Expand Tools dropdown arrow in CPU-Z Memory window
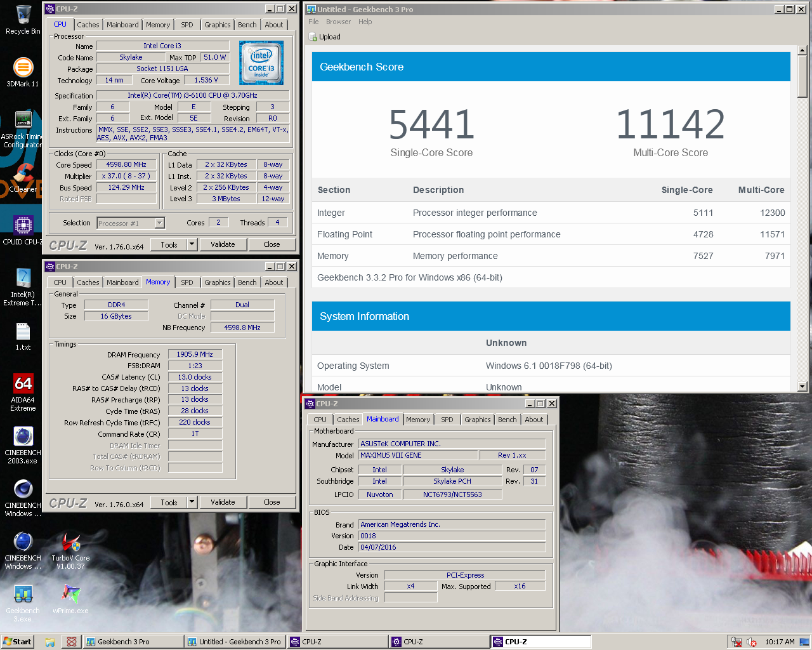The image size is (812, 650). (192, 502)
